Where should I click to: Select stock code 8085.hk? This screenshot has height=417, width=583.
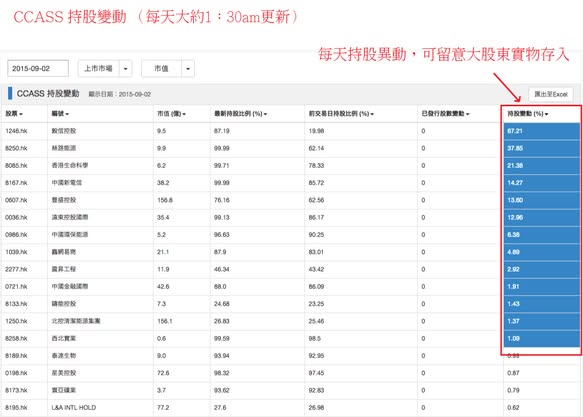pyautogui.click(x=16, y=165)
